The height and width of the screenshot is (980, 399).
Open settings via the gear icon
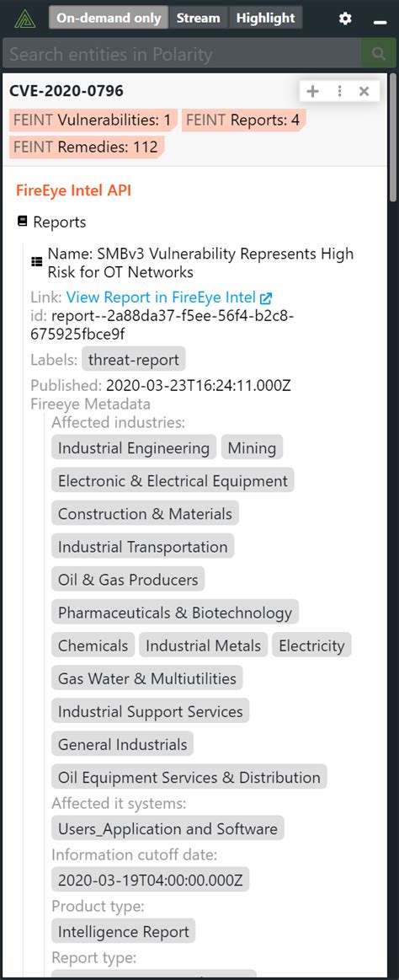coord(345,19)
